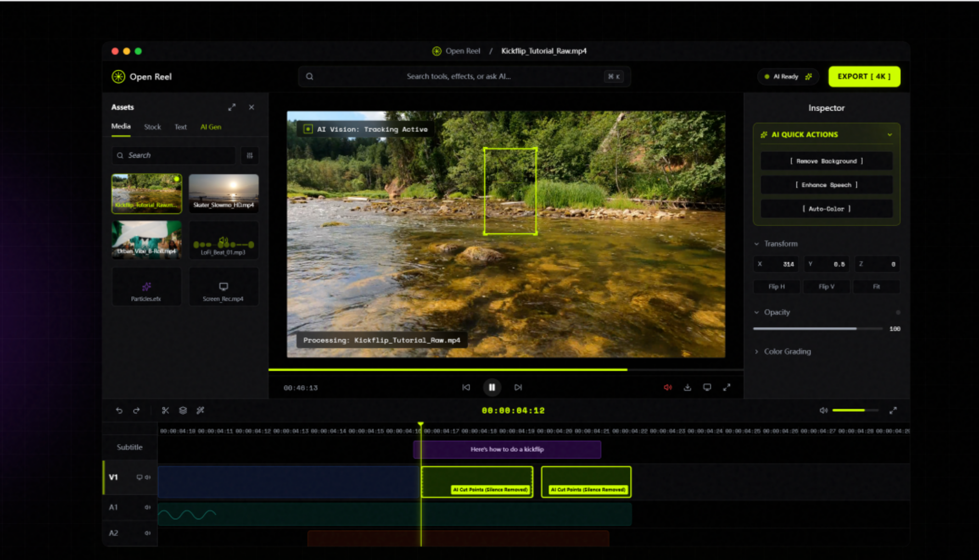This screenshot has width=979, height=560.
Task: Select the Kickflip_Tutorial_Raw thumbnail in Assets
Action: 147,194
